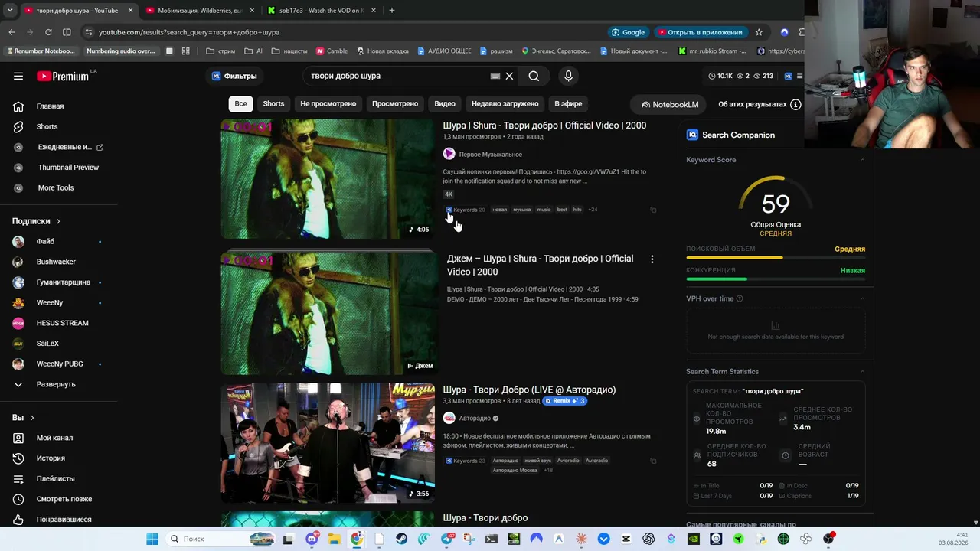This screenshot has height=551, width=980.
Task: Open the 'Авторадио' channel link
Action: click(x=475, y=419)
